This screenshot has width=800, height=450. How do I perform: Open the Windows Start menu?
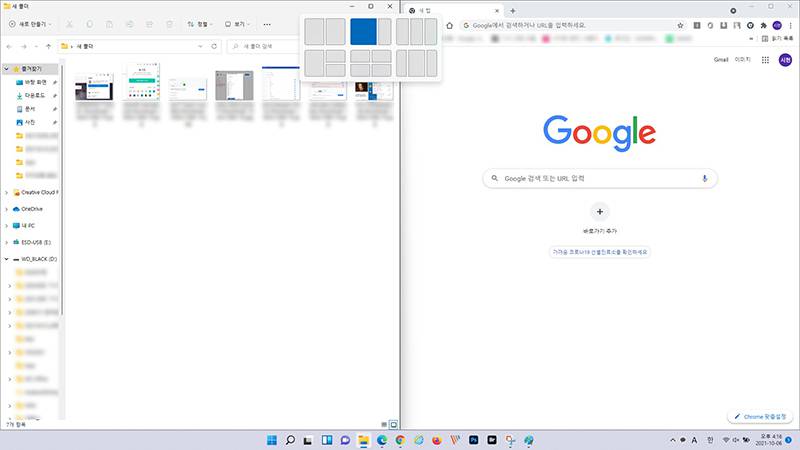click(x=271, y=440)
